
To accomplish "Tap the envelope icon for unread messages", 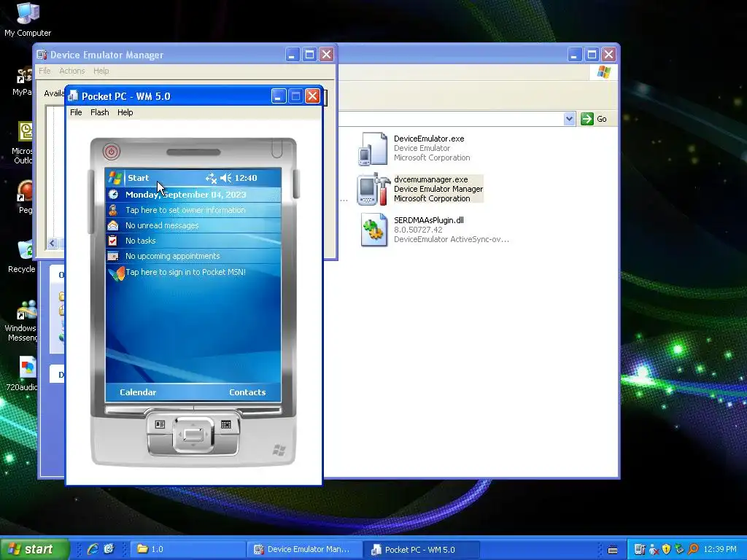I will 113,225.
